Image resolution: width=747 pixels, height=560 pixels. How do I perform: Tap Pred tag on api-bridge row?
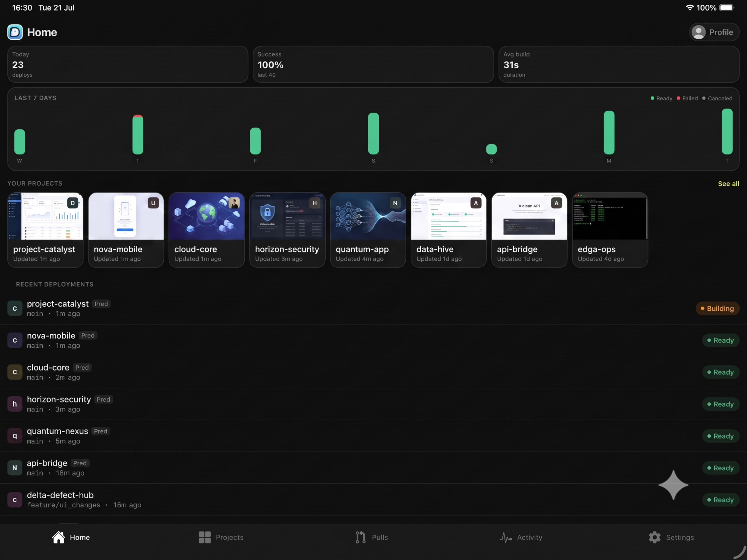(80, 463)
